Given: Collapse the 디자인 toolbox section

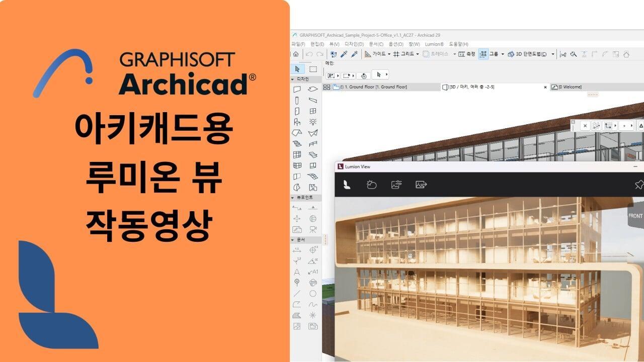Looking at the screenshot, I should (x=293, y=79).
